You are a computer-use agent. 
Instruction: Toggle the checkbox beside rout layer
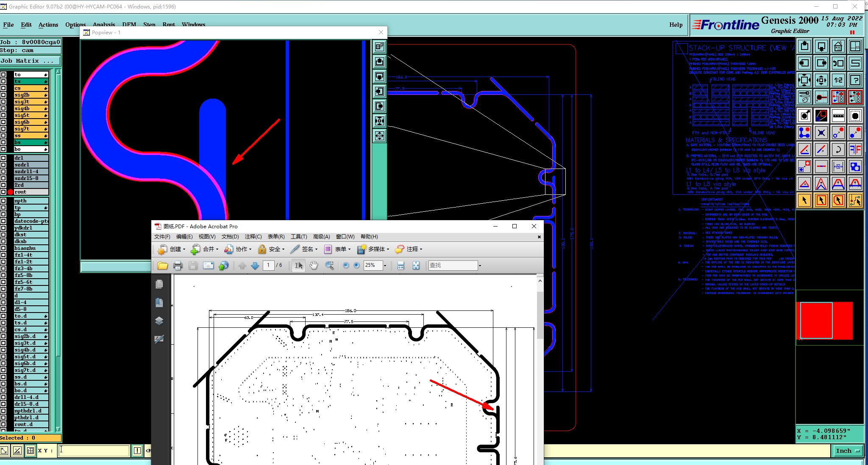point(4,192)
